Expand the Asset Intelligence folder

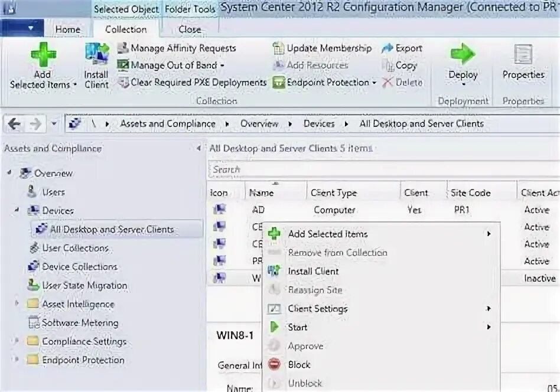point(17,303)
